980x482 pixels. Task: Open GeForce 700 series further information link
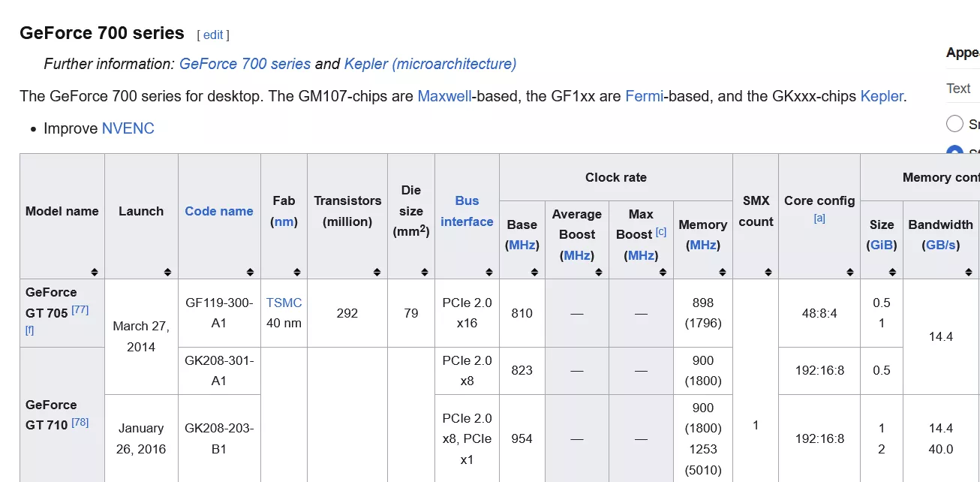(245, 64)
